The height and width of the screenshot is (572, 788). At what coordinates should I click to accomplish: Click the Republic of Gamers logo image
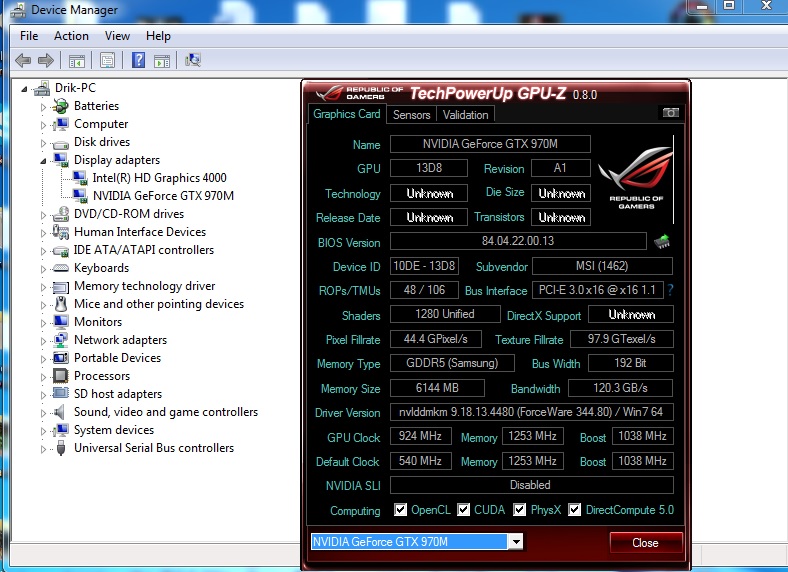[x=636, y=178]
